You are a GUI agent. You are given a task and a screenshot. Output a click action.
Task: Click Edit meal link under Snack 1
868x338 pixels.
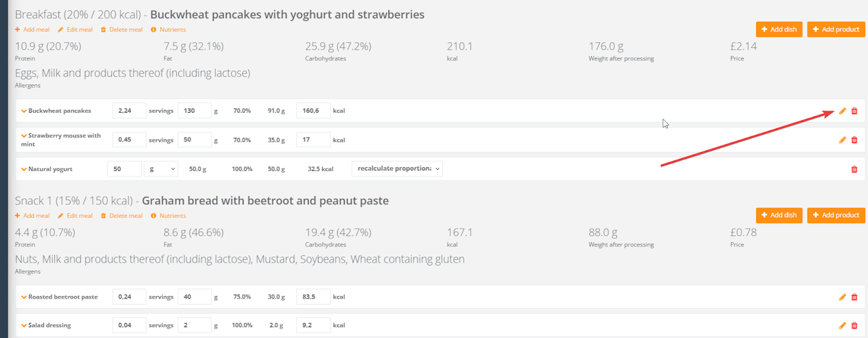pyautogui.click(x=75, y=216)
